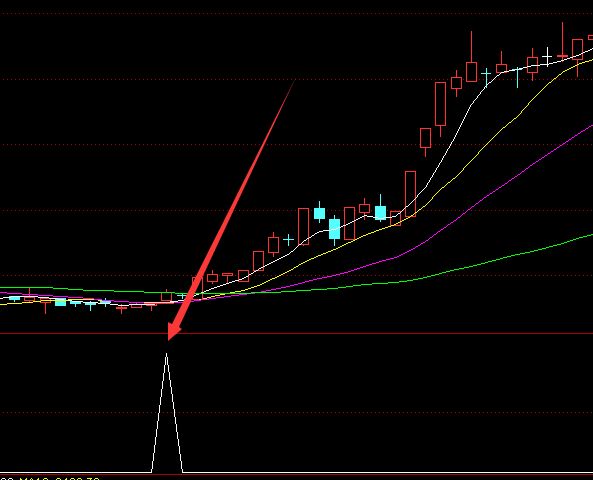Click the thin tail end of the red arrow

293,83
